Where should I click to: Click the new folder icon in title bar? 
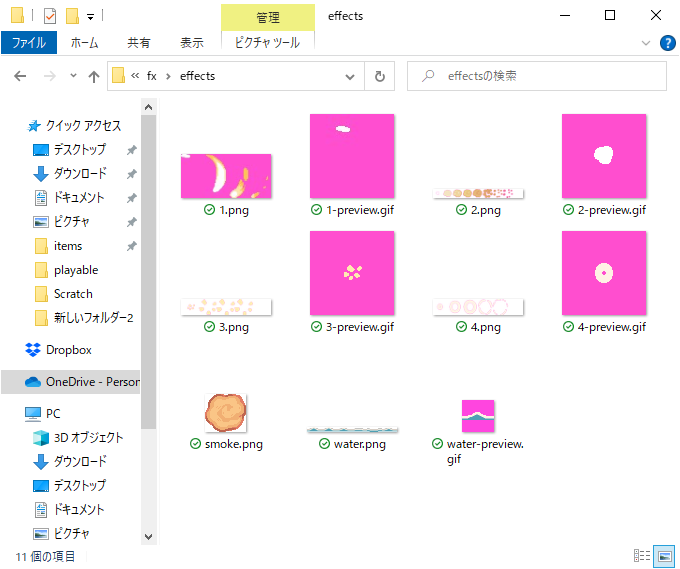tap(72, 16)
